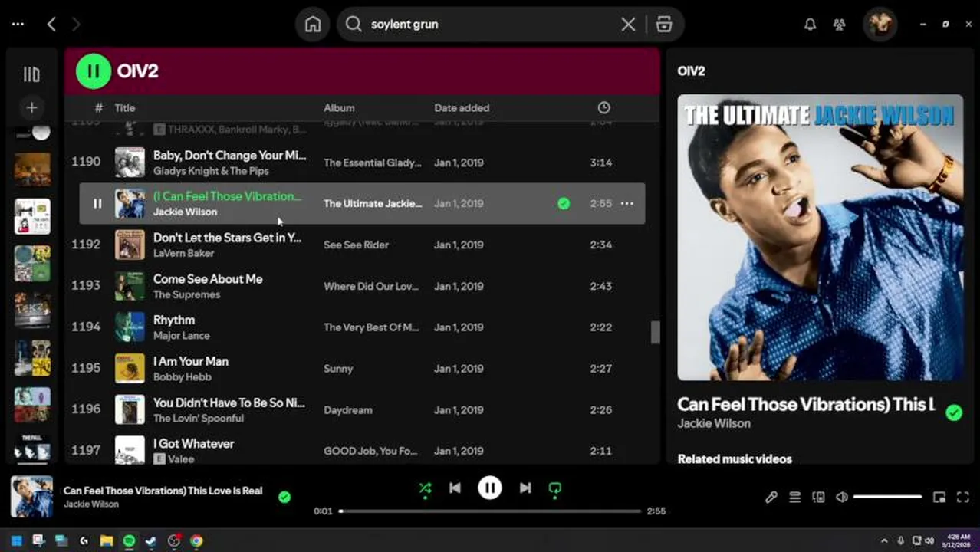
Task: Open The Supremes artist link
Action: coord(186,294)
